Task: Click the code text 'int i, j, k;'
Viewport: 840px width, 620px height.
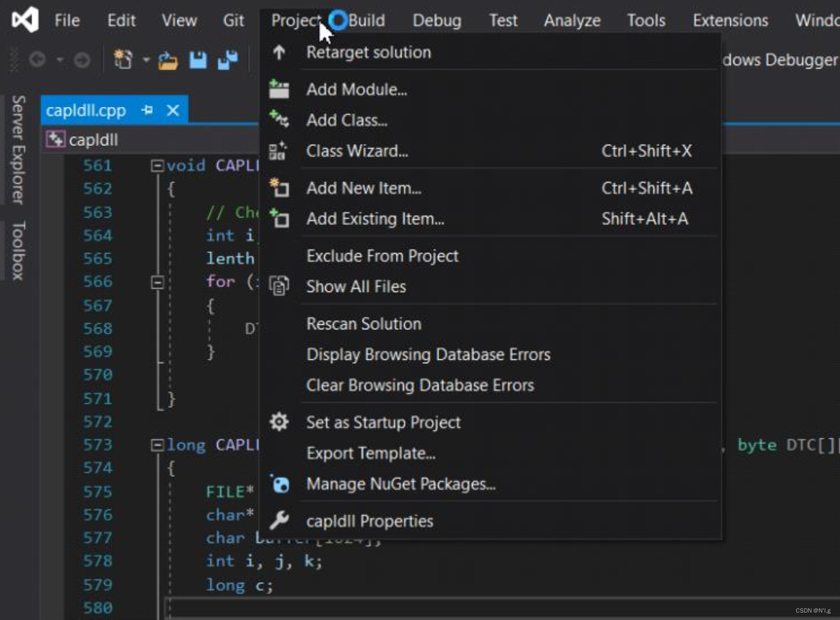Action: pyautogui.click(x=264, y=561)
